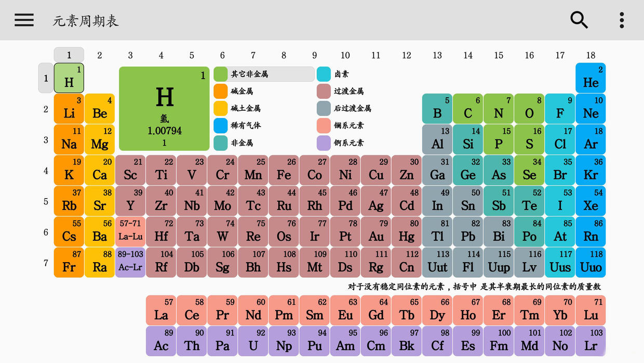Click the Ac-Lr actinide range cell
This screenshot has height=363, width=644.
tap(130, 263)
